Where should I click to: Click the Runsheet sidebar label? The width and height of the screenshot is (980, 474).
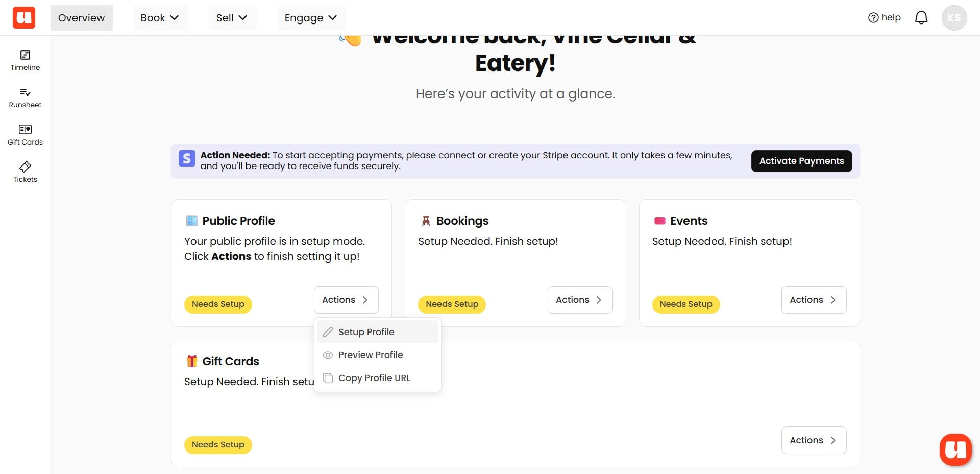(25, 105)
